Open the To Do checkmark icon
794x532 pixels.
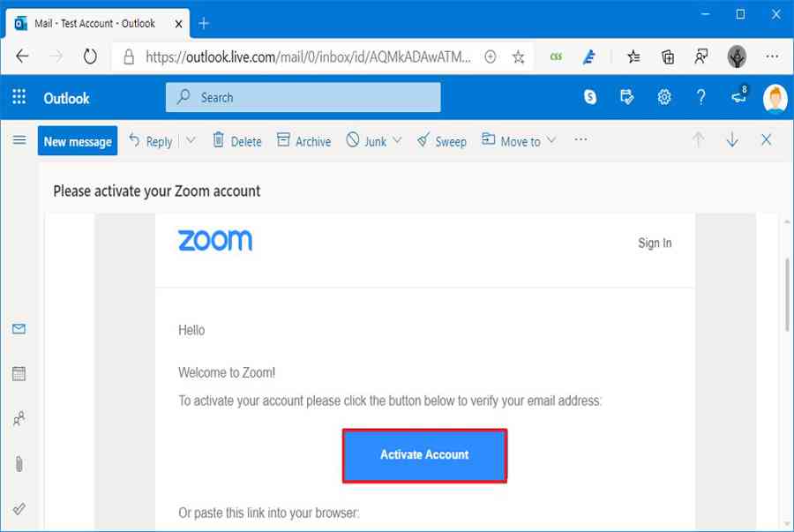tap(19, 509)
